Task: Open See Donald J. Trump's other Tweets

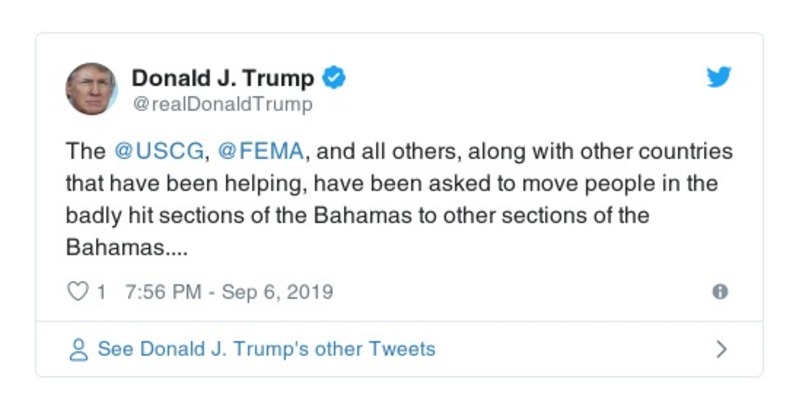Action: [266, 350]
